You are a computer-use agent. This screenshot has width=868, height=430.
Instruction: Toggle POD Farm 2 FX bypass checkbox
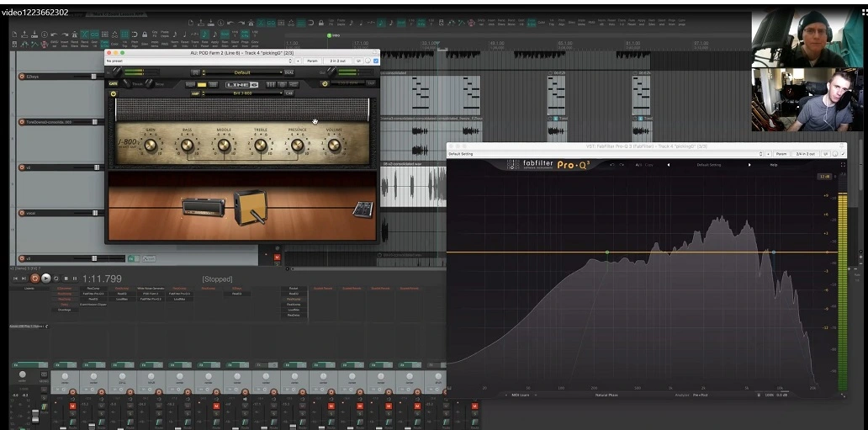[376, 61]
